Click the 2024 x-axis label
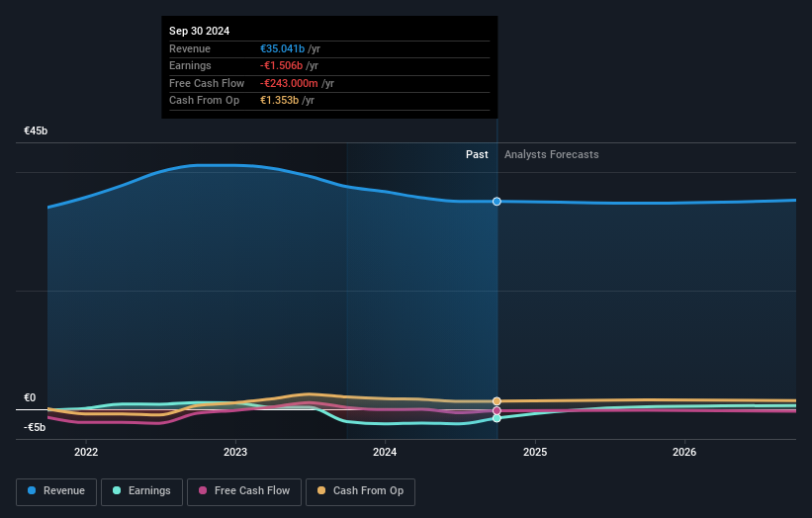 pos(385,452)
